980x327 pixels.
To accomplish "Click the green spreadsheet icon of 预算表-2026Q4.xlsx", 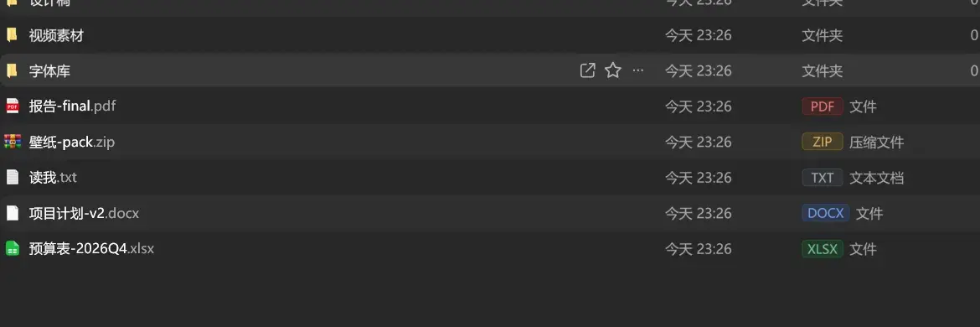I will (x=13, y=249).
